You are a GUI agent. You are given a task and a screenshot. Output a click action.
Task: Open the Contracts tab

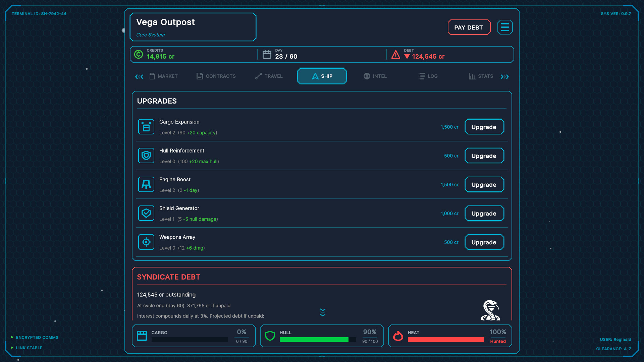[216, 76]
